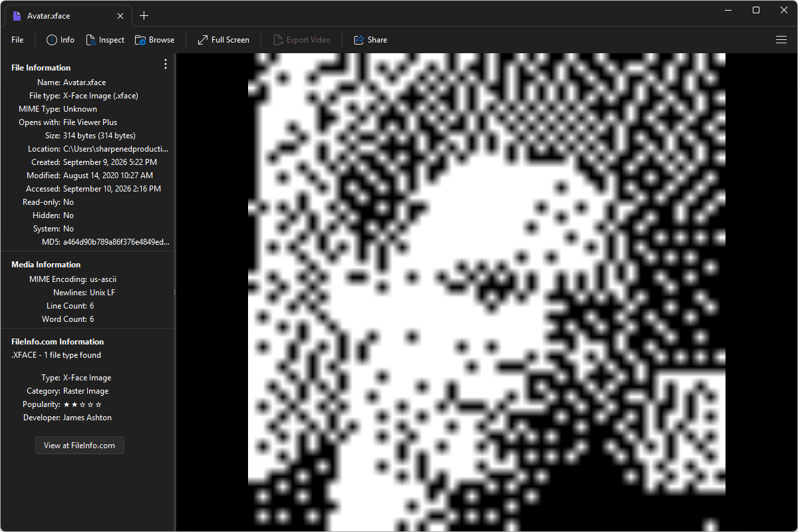Click the Info toolbar button
This screenshot has height=532, width=798.
[61, 40]
